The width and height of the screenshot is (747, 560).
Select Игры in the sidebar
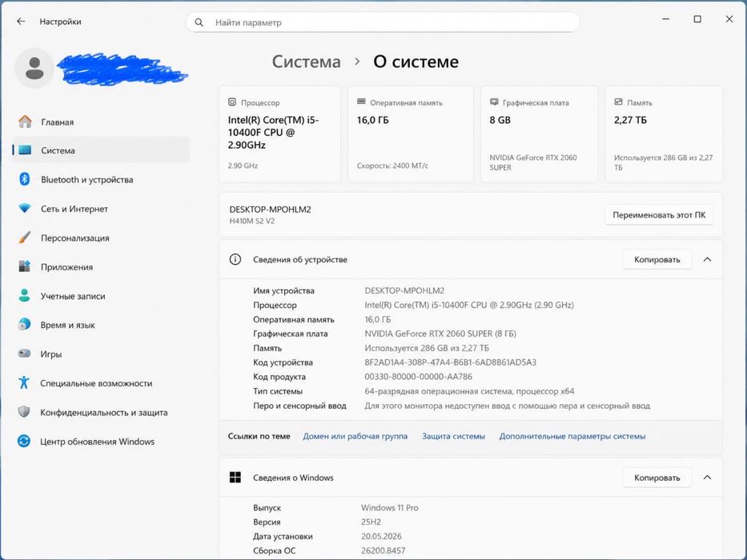(101, 354)
